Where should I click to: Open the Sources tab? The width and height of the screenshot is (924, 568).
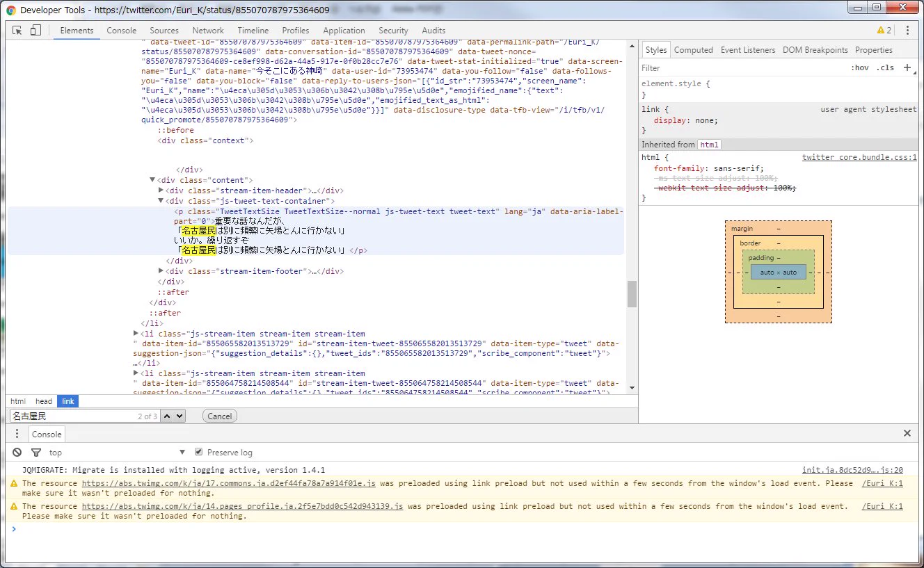pyautogui.click(x=164, y=31)
